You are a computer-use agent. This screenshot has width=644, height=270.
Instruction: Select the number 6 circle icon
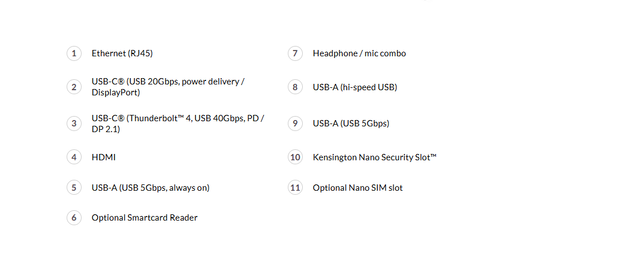click(74, 217)
